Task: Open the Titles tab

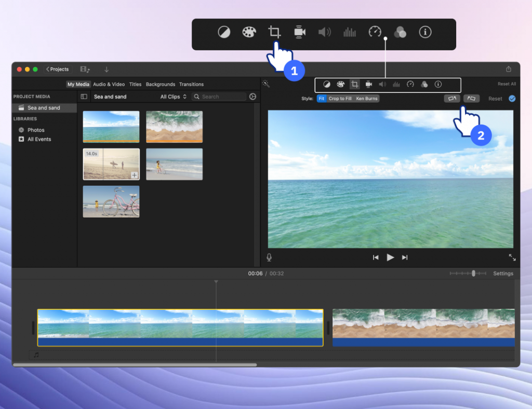Action: pos(135,84)
